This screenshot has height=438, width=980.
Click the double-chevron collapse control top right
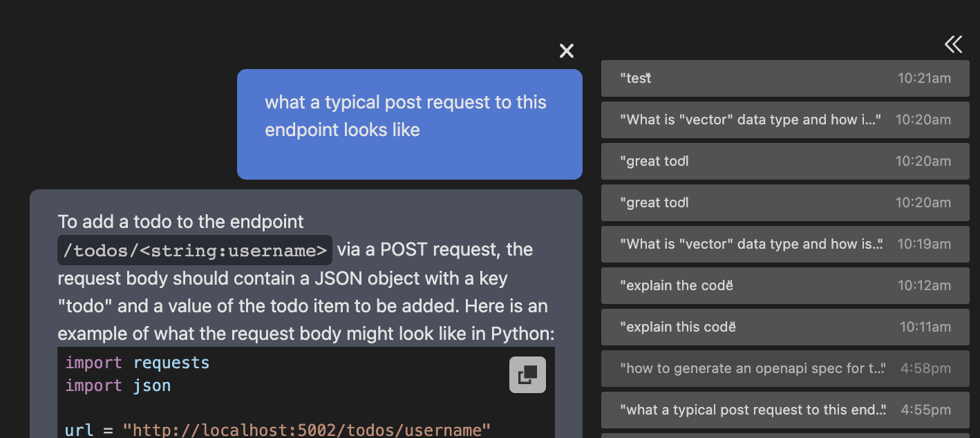tap(953, 44)
